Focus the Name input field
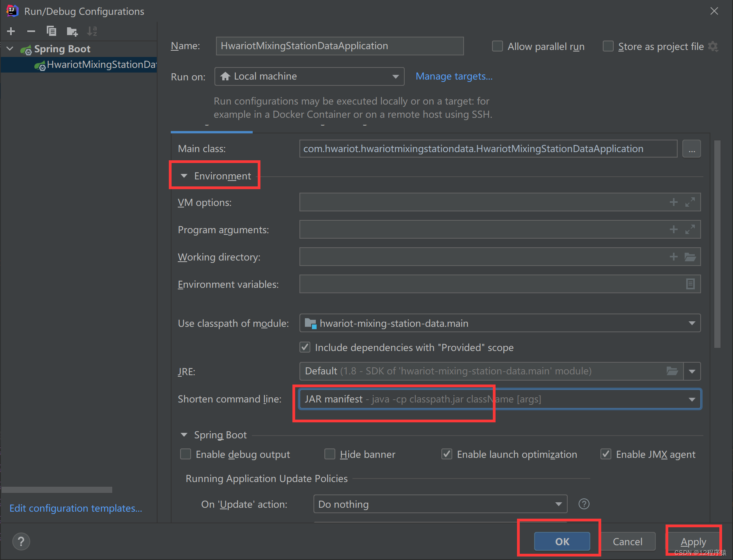This screenshot has width=733, height=560. 340,46
